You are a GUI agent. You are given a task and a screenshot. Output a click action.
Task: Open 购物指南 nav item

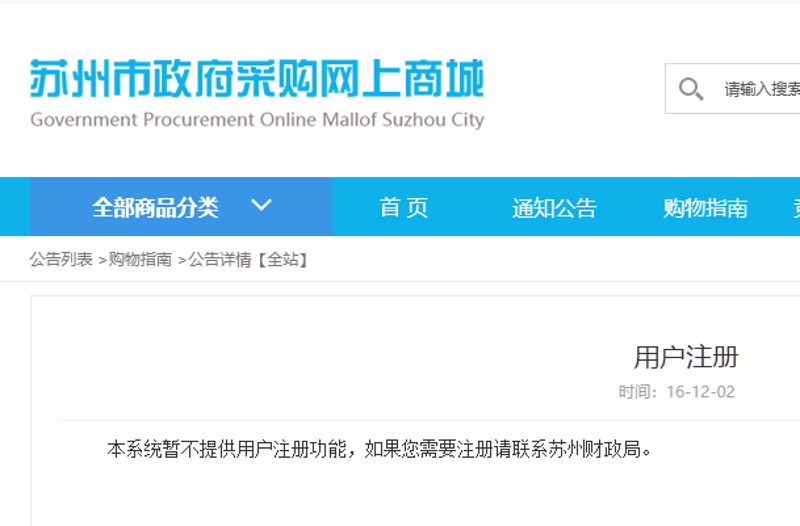pyautogui.click(x=706, y=208)
